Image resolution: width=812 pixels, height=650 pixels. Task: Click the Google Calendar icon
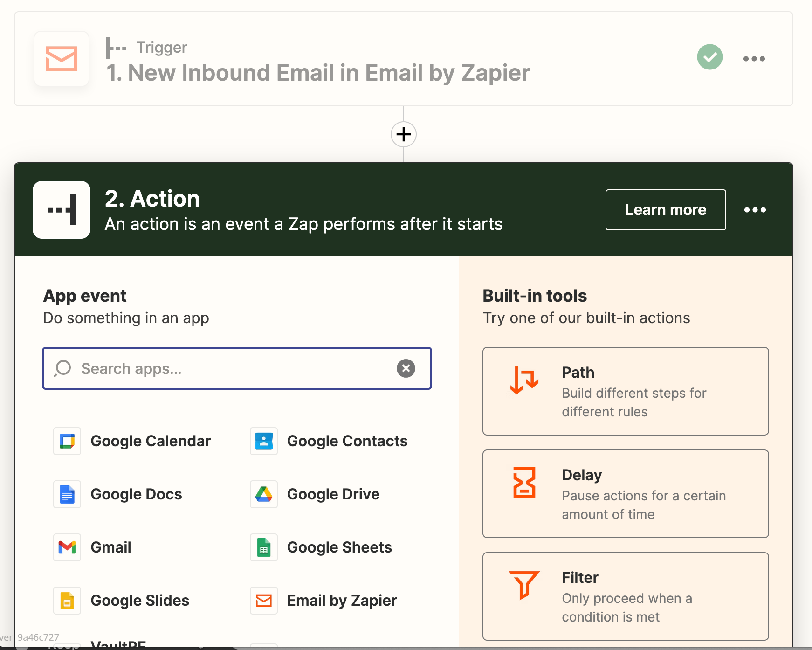coord(67,441)
